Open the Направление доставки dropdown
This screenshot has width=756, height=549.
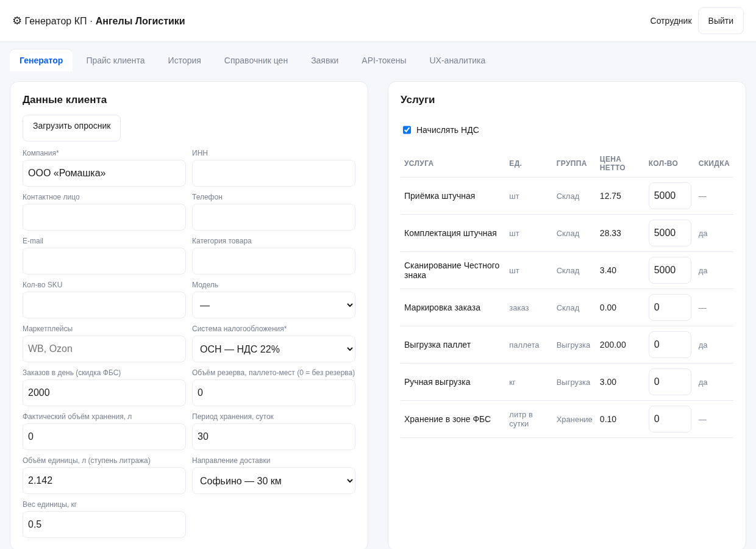pos(274,481)
